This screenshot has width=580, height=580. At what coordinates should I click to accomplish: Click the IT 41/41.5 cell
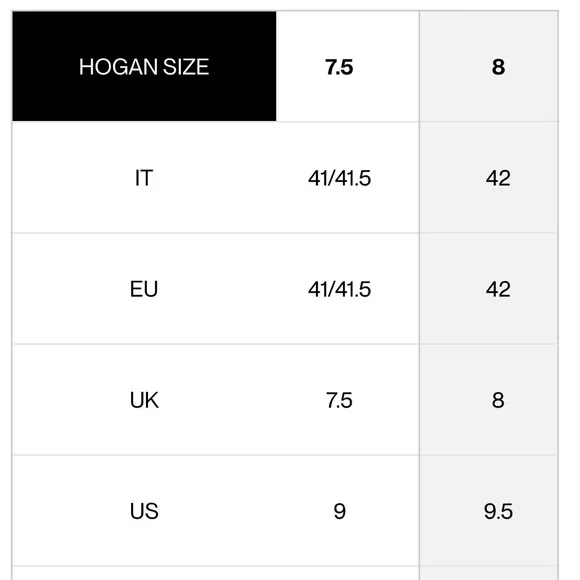(x=339, y=178)
